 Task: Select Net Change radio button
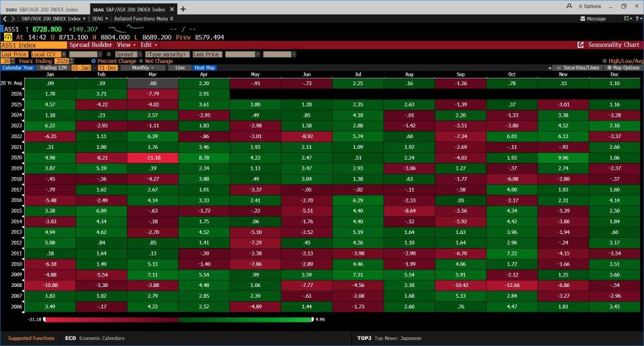pos(141,61)
